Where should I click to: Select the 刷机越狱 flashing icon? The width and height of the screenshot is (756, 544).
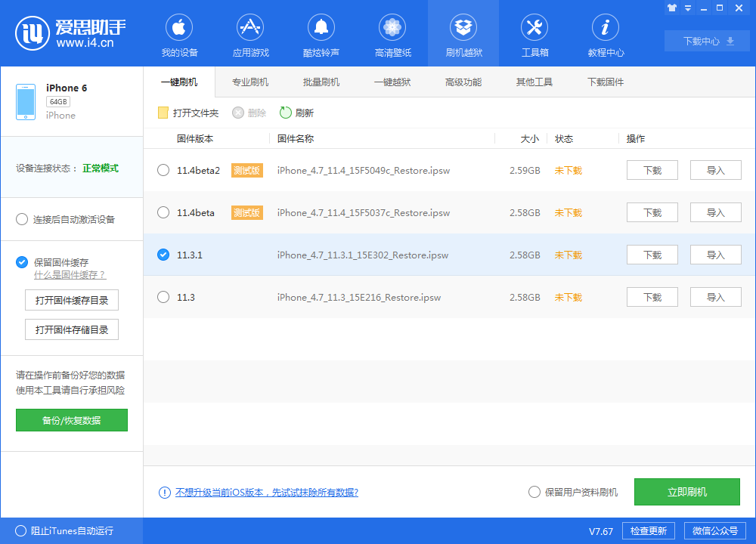(x=463, y=33)
